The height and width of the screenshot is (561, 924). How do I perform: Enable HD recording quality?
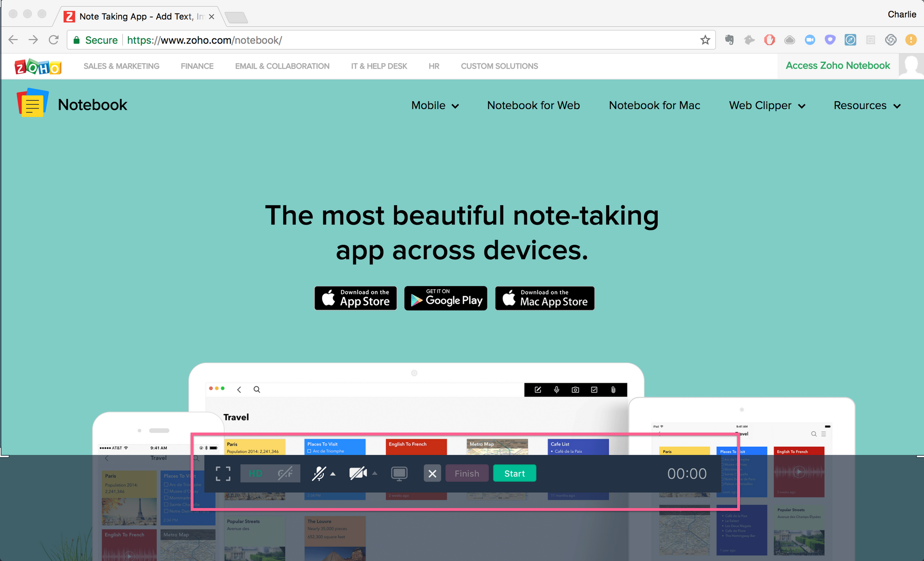[x=255, y=473]
